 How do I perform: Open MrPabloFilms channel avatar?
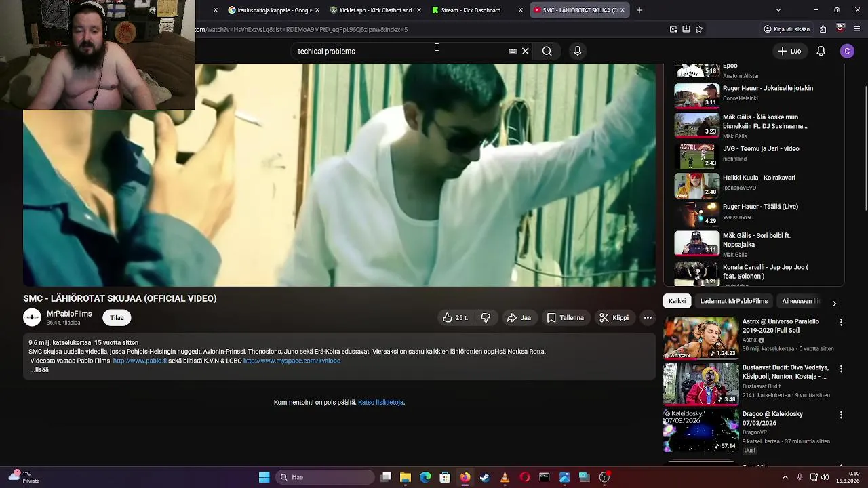tap(32, 317)
